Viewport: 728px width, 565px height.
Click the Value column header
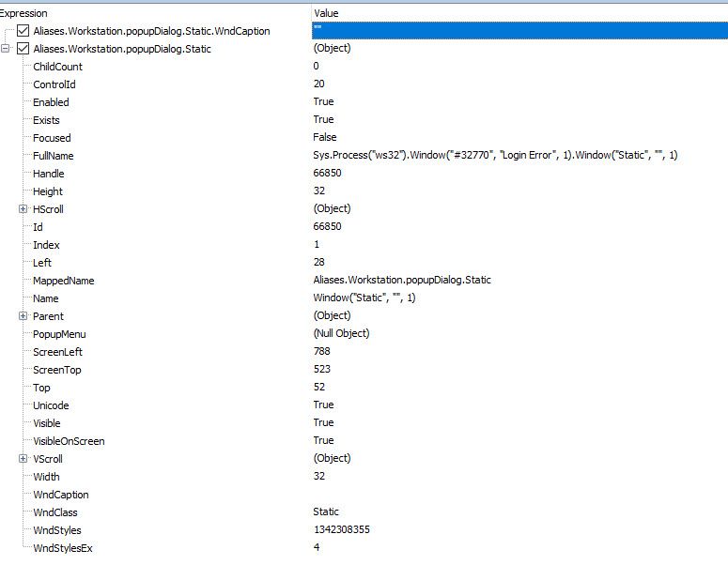point(326,13)
